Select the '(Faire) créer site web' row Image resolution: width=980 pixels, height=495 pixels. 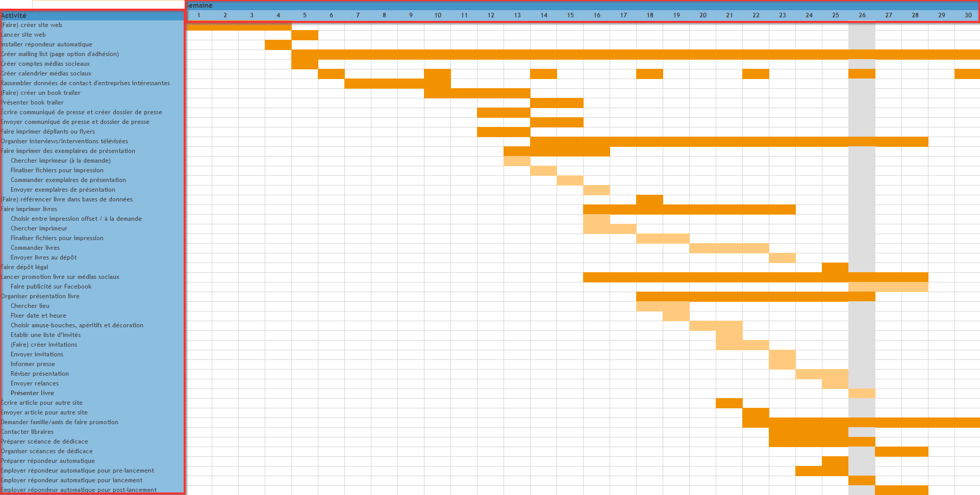pos(92,25)
